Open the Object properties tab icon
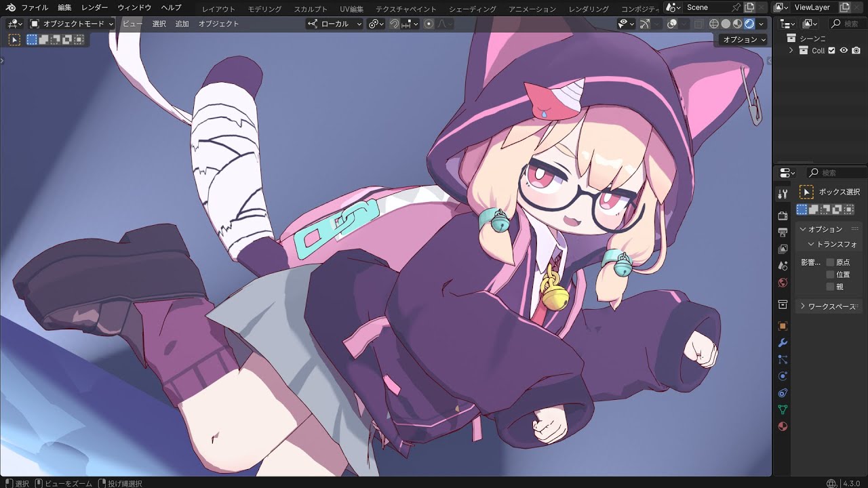Screen dimensions: 868x488 [783, 326]
